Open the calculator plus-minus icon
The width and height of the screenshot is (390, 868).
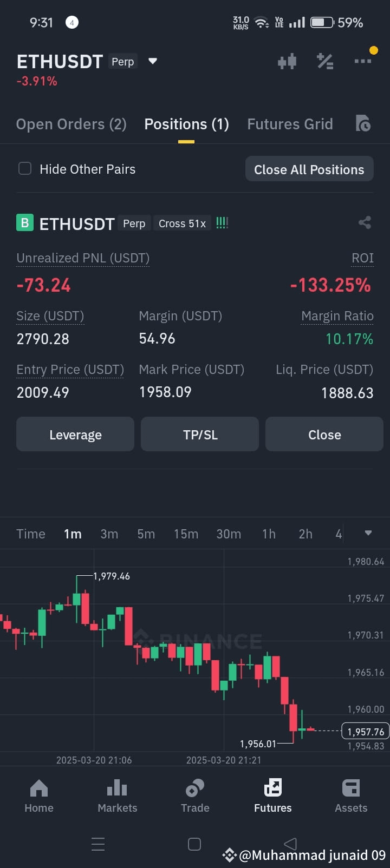(325, 61)
